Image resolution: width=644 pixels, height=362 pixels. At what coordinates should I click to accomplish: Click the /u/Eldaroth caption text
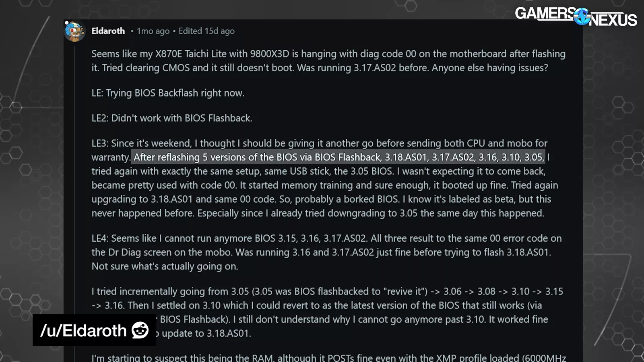[x=84, y=331]
